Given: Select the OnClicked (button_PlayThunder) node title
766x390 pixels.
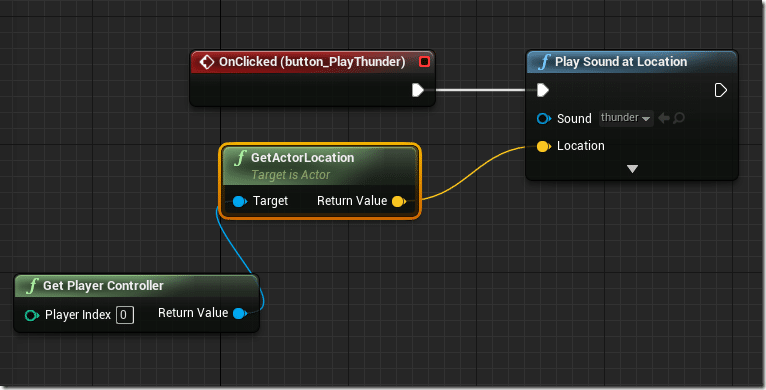Looking at the screenshot, I should click(312, 62).
